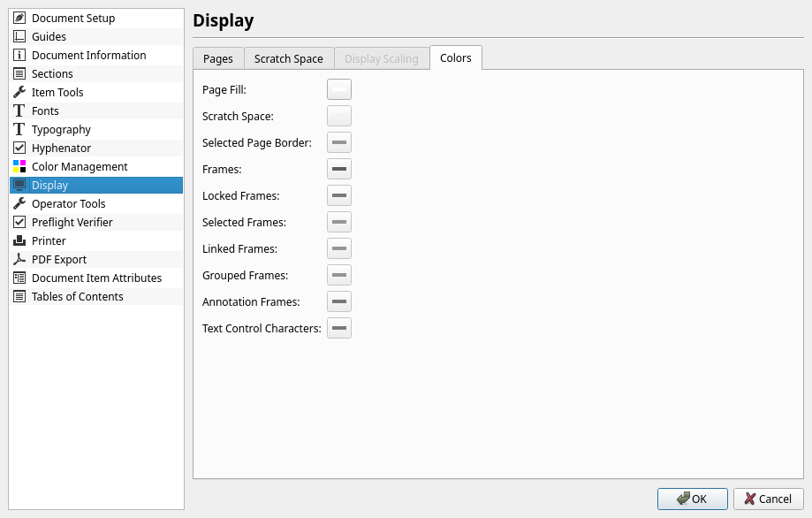Go to Tables of Contents section
This screenshot has width=812, height=518.
click(77, 296)
